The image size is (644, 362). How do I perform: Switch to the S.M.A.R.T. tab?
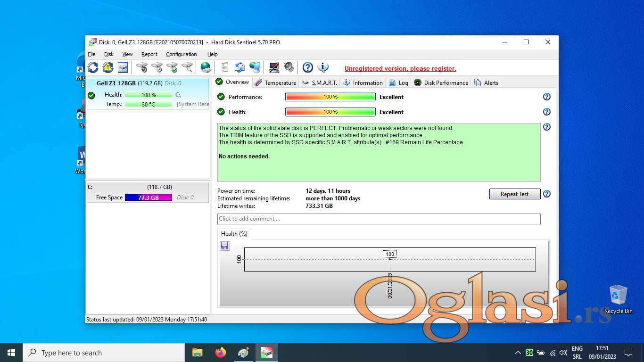[320, 82]
